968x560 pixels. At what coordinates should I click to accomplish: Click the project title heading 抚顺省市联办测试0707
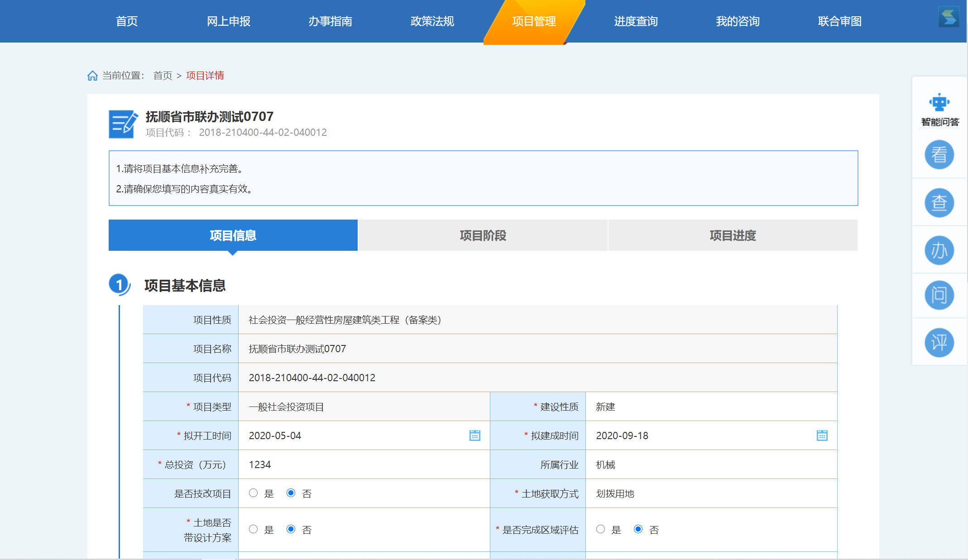click(x=209, y=117)
